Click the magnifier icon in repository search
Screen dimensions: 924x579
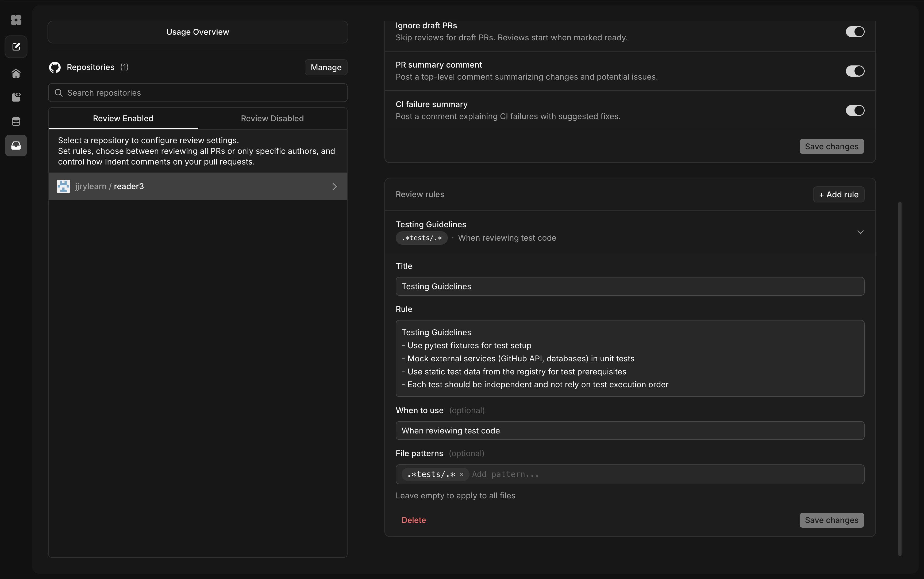pyautogui.click(x=59, y=92)
